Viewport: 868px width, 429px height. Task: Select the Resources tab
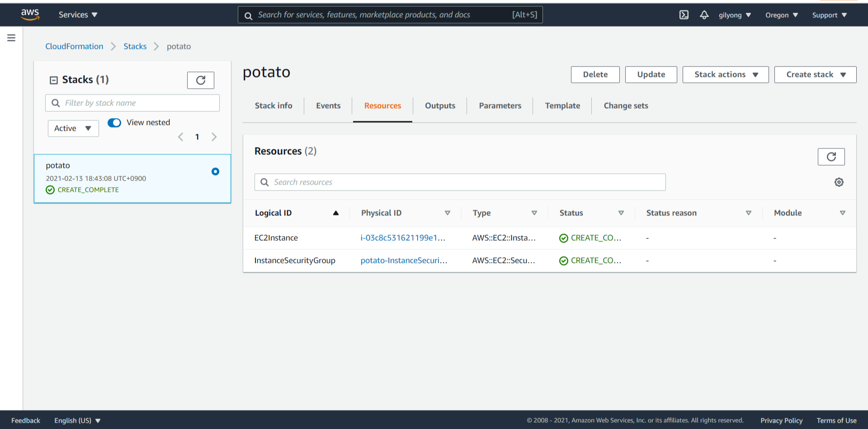click(x=382, y=105)
